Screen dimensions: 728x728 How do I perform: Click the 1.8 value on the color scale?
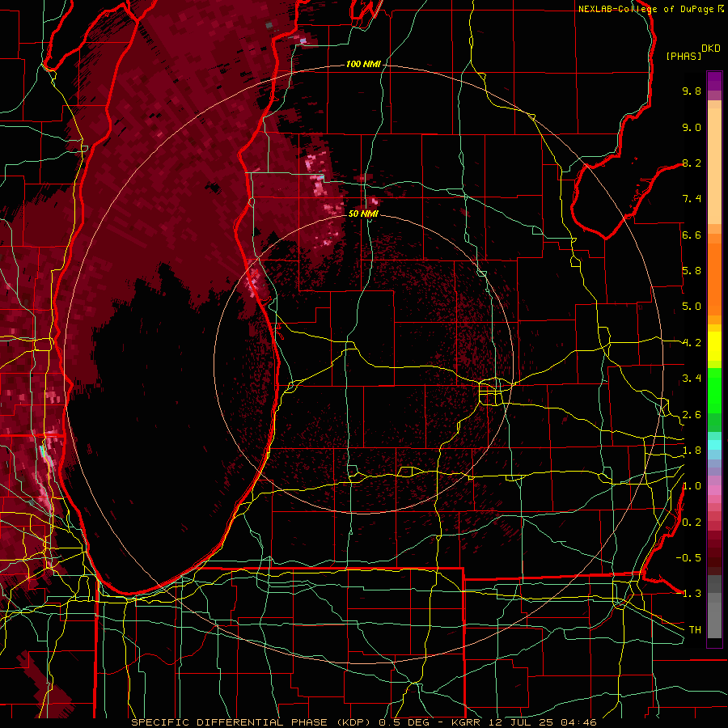692,451
